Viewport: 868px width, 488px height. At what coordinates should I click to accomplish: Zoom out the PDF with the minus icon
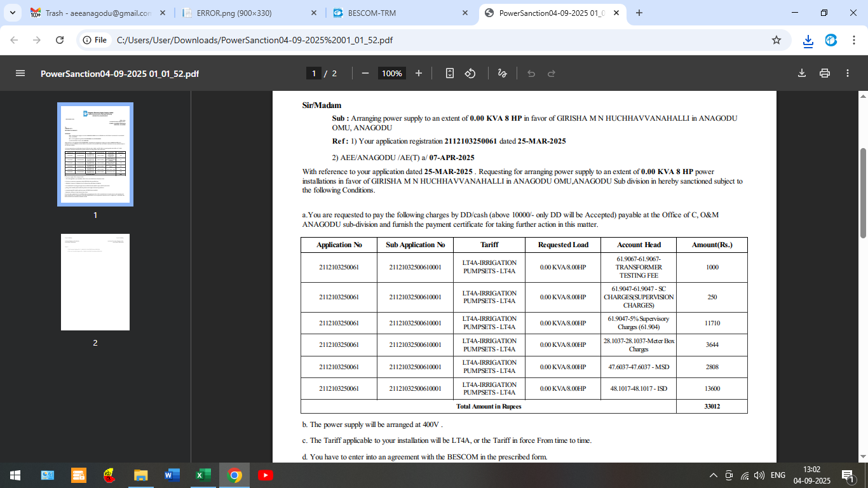[x=365, y=73]
